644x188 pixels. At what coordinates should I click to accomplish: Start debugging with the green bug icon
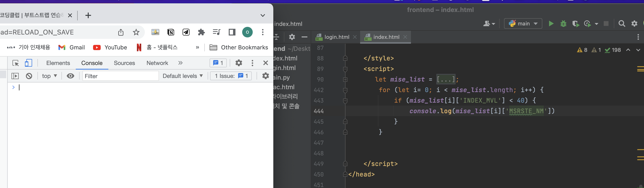tap(563, 24)
